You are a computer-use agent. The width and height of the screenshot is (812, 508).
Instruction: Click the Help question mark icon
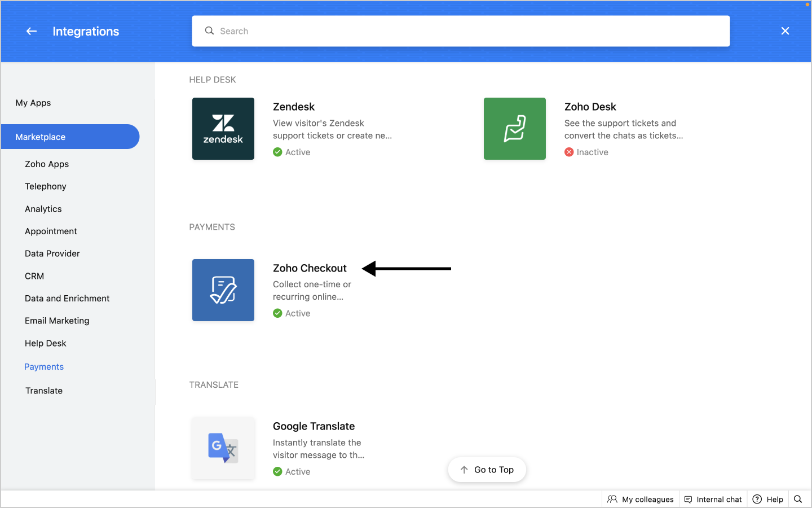(757, 499)
